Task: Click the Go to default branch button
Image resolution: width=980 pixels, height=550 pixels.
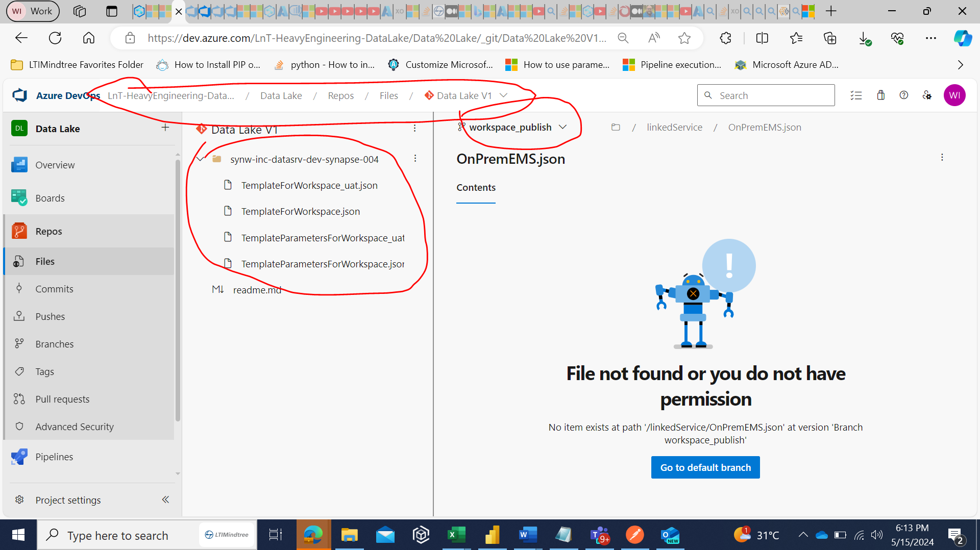Action: point(705,467)
